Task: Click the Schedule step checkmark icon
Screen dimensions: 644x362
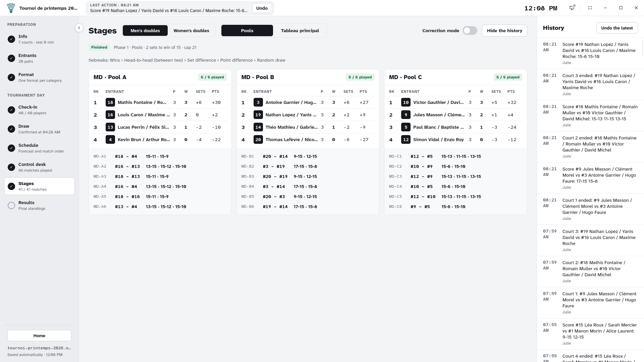Action: [x=11, y=148]
